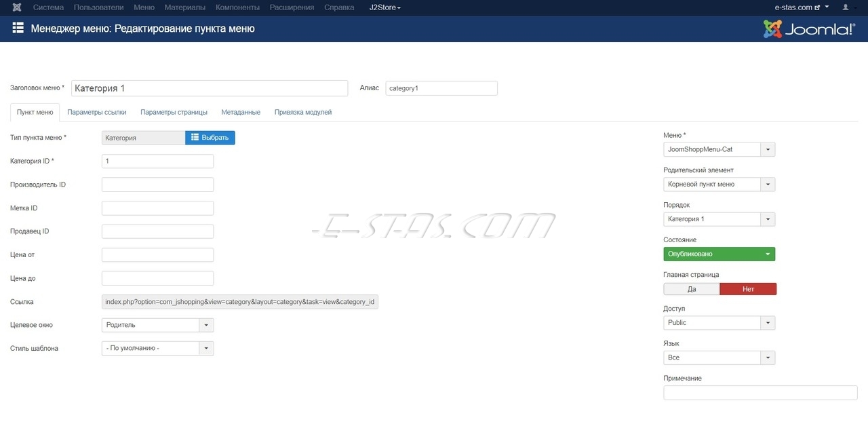
Task: Click the Ссылка URL field
Action: (x=240, y=302)
